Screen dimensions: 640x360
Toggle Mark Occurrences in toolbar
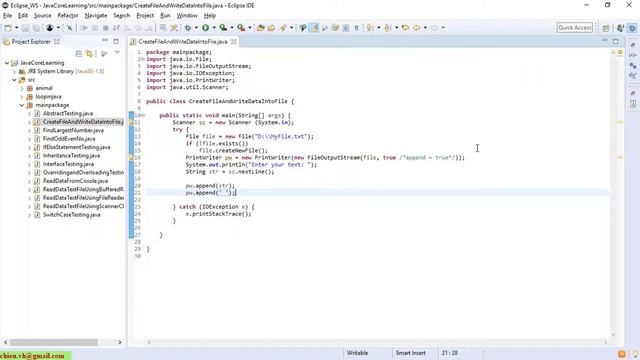tap(314, 28)
